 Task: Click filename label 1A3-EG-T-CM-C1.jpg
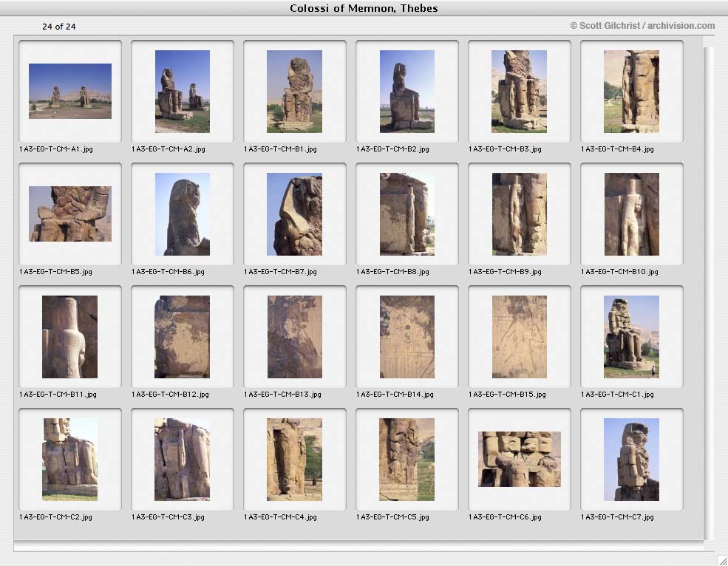click(617, 394)
